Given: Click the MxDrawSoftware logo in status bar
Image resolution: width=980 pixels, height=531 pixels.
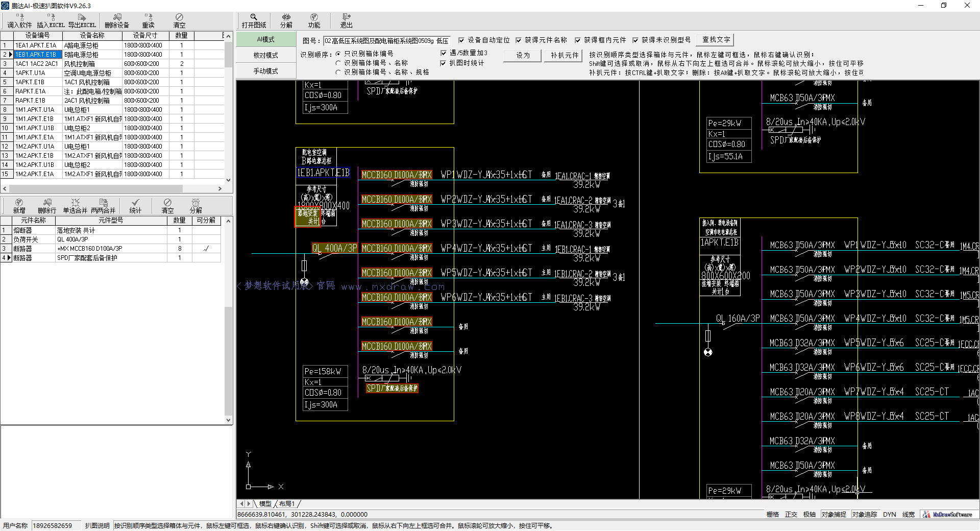Looking at the screenshot, I should (x=949, y=515).
